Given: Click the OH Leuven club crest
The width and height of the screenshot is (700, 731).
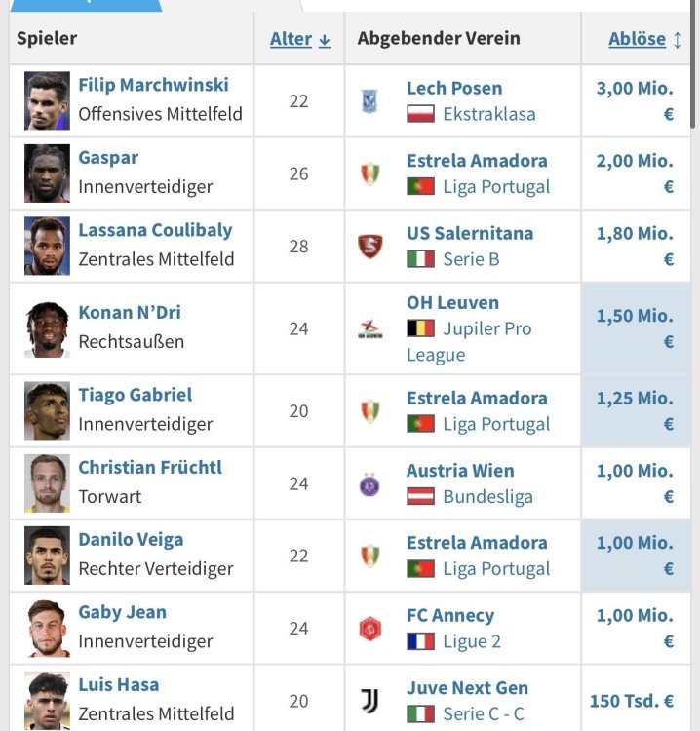Looking at the screenshot, I should [369, 329].
